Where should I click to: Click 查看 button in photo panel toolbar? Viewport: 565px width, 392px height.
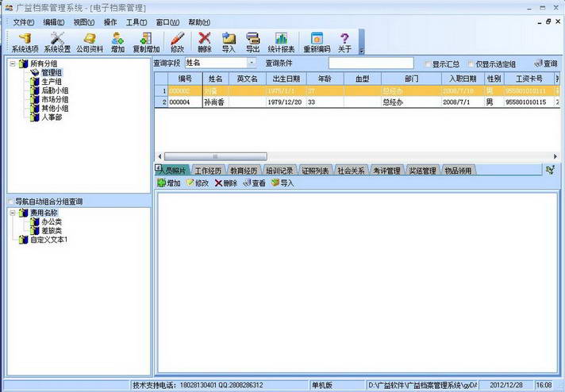pos(255,183)
